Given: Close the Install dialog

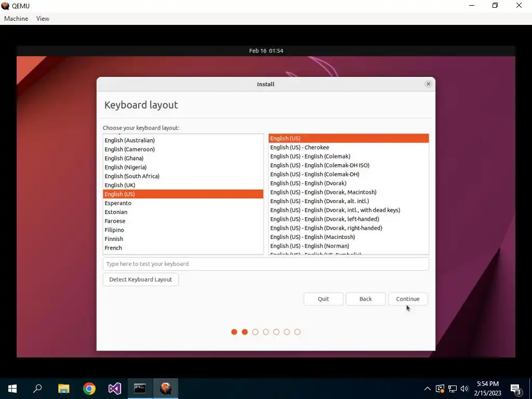Looking at the screenshot, I should 428,84.
